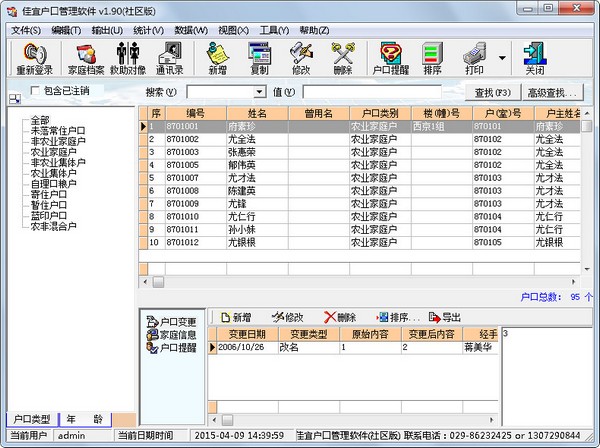The height and width of the screenshot is (448, 600).
Task: Open 家庭档案 family archive icon
Action: (85, 58)
